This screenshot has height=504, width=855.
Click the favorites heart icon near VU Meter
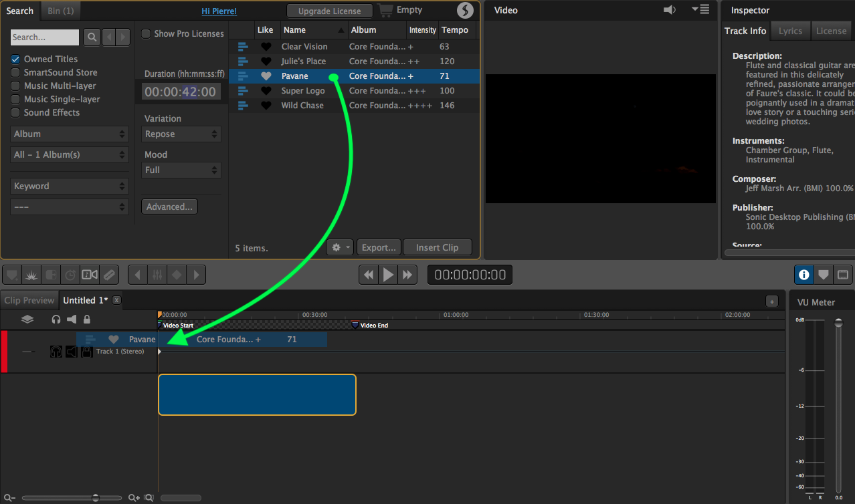(x=824, y=275)
